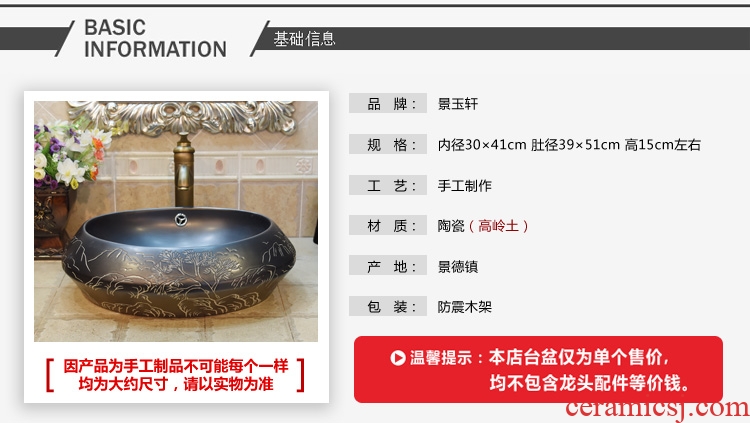Screen dimensions: 750x423
Task: Click the red handmade disclaimer caption
Action: [x=176, y=375]
